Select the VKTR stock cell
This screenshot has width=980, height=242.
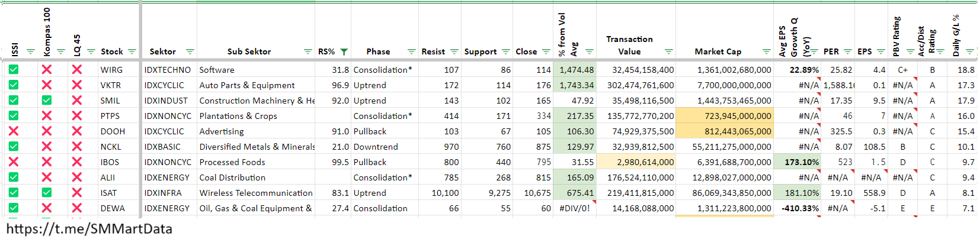[111, 85]
